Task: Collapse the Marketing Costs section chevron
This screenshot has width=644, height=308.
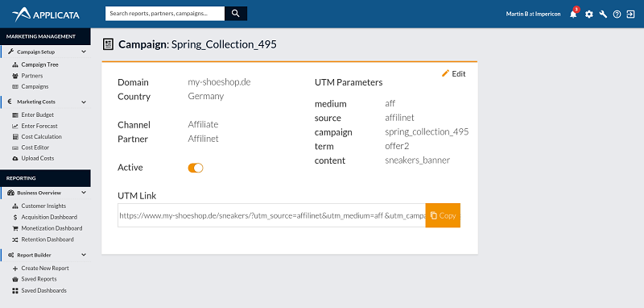Action: tap(84, 102)
